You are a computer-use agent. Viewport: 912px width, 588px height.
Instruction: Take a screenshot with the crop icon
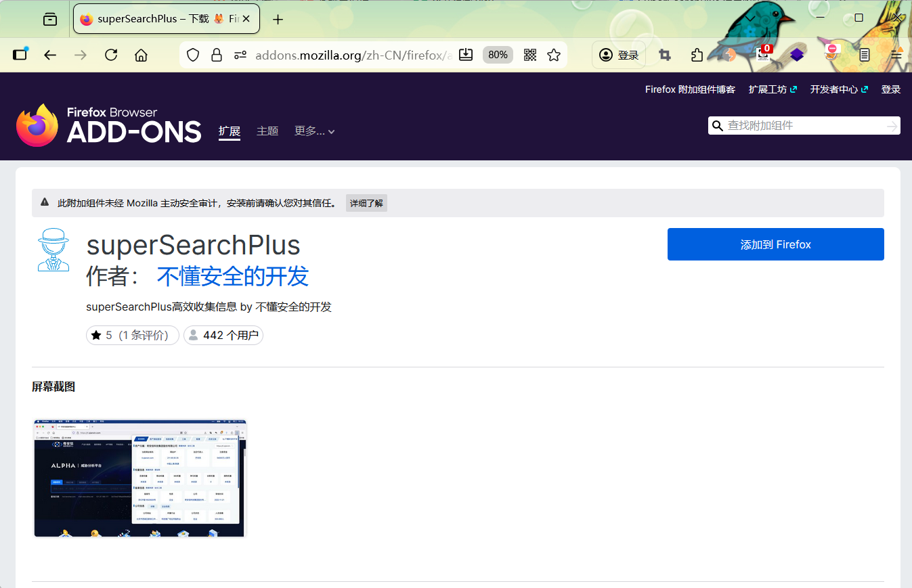(x=665, y=55)
